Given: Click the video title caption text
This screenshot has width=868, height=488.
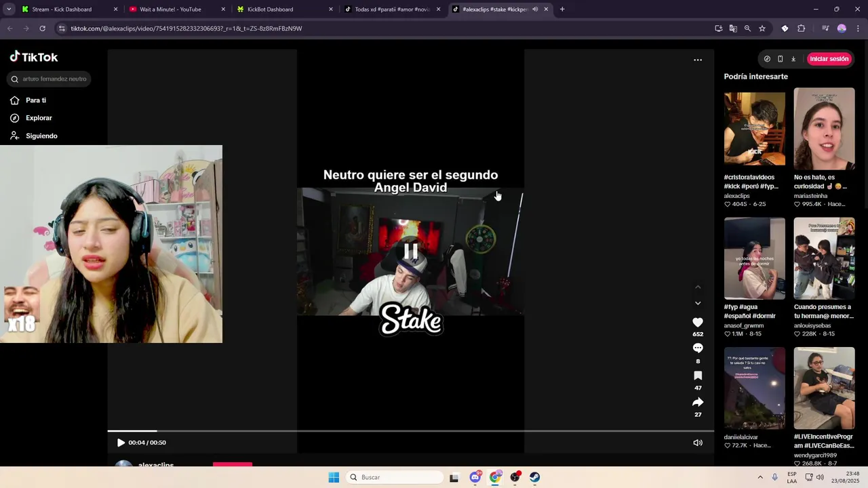Looking at the screenshot, I should point(410,181).
